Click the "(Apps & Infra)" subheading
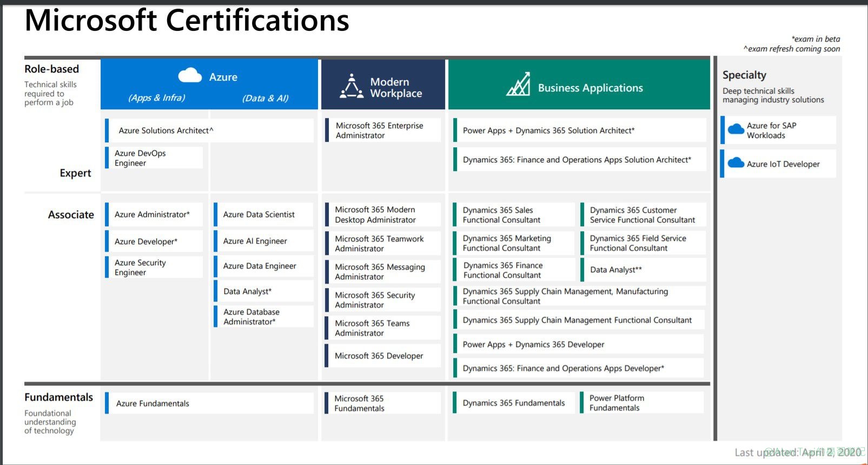Viewport: 868px width, 465px height. pyautogui.click(x=157, y=98)
